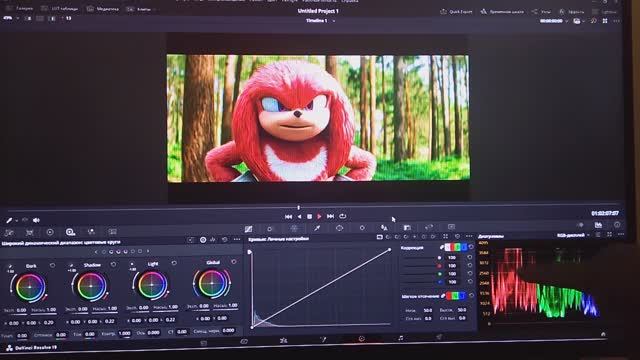Open the Qualifier eyedropper palette

317,228
